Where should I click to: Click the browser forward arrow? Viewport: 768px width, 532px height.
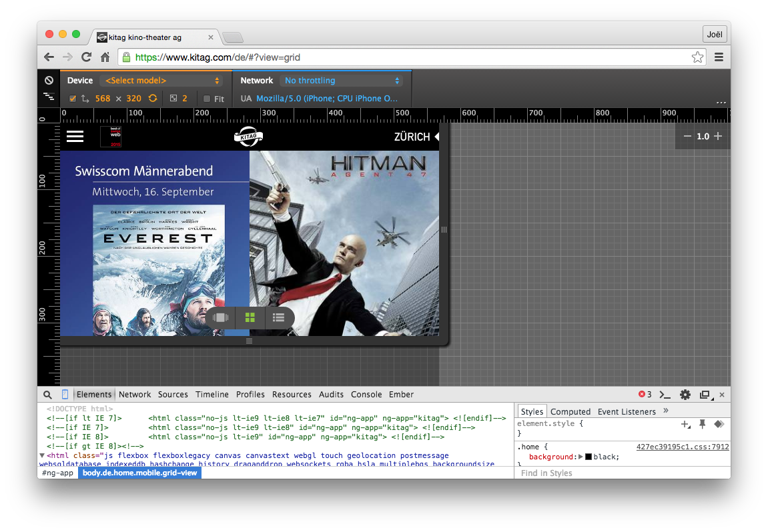pyautogui.click(x=67, y=57)
